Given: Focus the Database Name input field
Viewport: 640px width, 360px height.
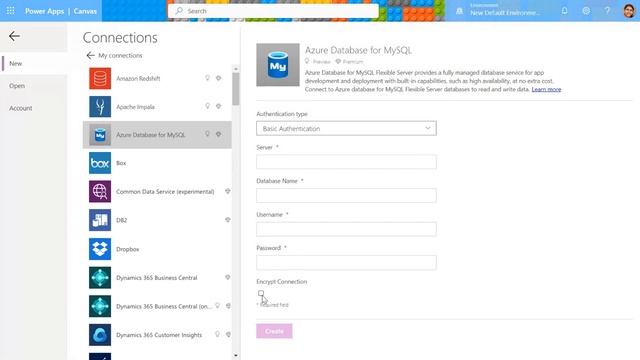Looking at the screenshot, I should [346, 196].
